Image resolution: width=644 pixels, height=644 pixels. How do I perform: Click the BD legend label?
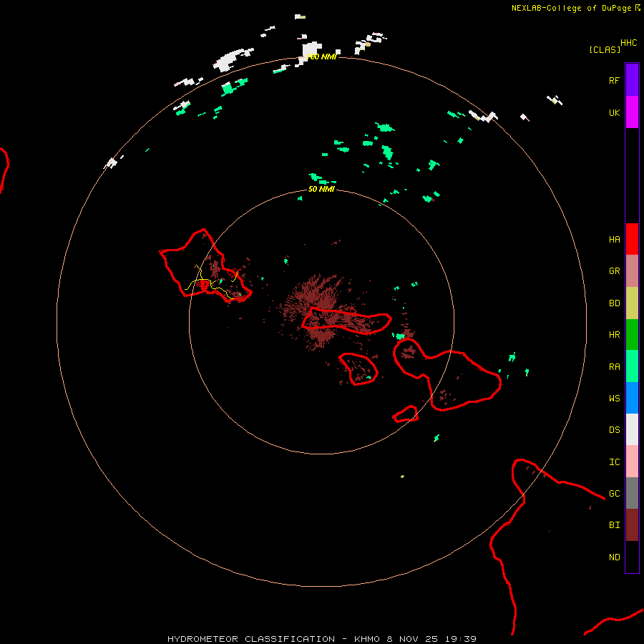point(614,303)
